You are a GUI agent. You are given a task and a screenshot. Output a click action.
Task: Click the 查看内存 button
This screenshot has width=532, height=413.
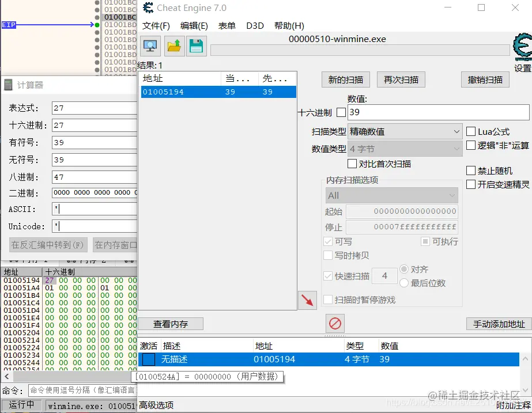point(169,324)
